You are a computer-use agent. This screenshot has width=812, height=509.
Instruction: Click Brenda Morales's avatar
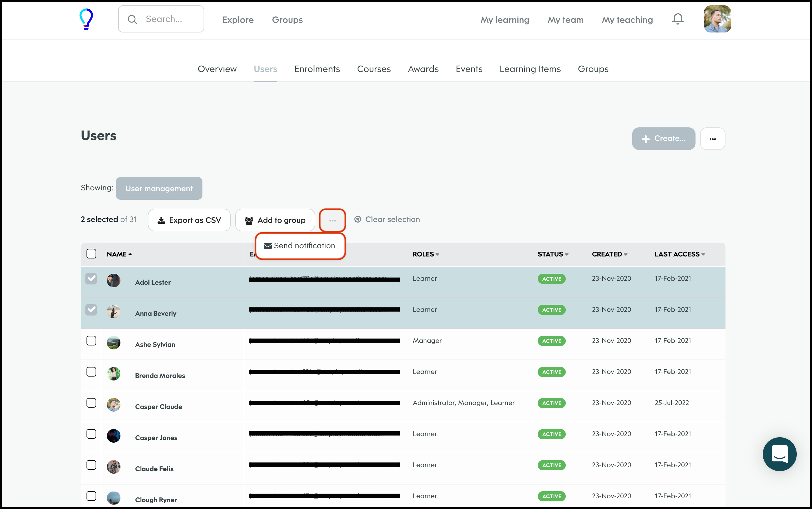point(114,374)
